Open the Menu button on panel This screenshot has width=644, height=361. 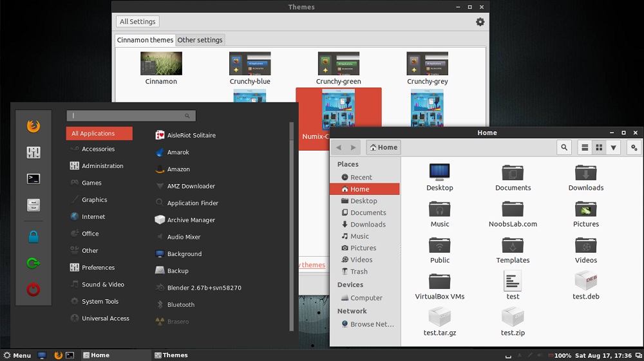(x=17, y=355)
